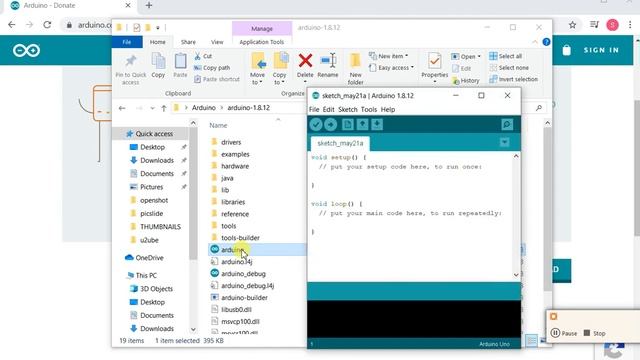This screenshot has height=360, width=640.
Task: Click the Arduino code editor scroll down arrow
Action: point(516,275)
